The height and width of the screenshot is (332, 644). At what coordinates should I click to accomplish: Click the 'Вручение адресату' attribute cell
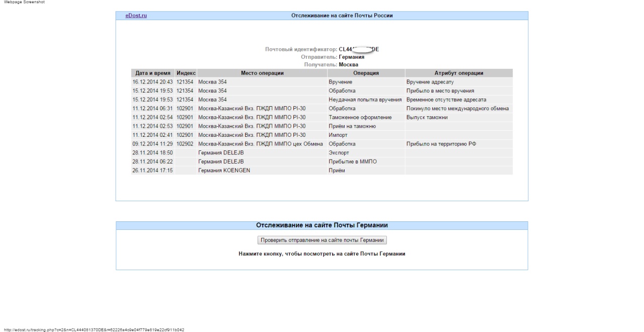pyautogui.click(x=430, y=82)
